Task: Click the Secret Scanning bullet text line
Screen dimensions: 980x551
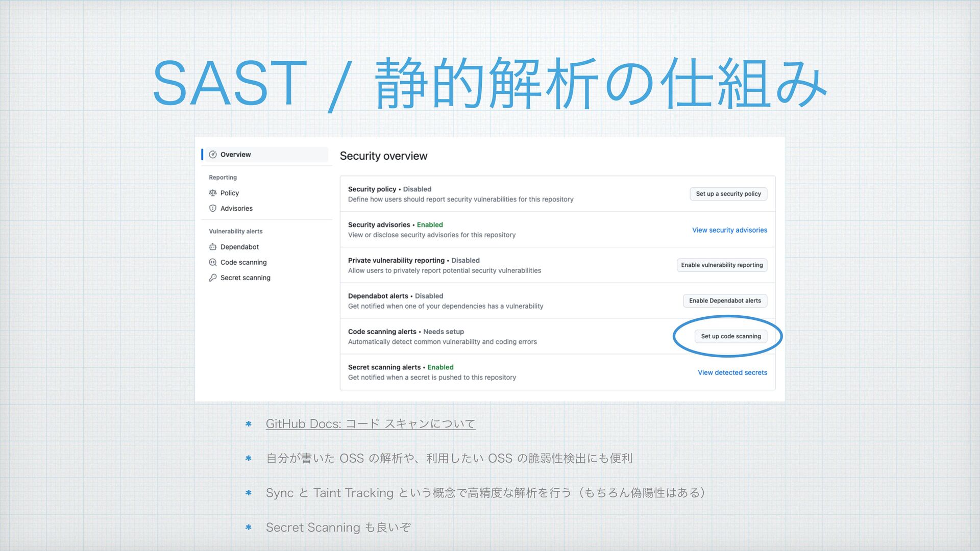Action: [338, 528]
